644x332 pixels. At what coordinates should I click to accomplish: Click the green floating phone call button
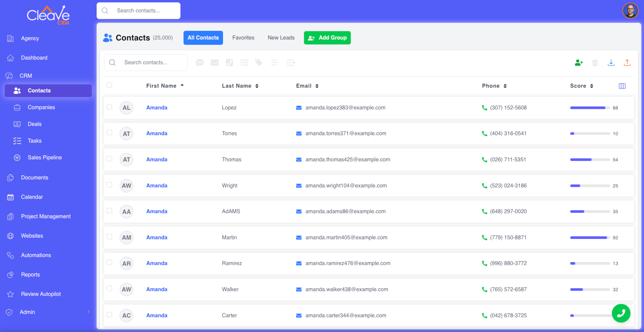point(621,313)
